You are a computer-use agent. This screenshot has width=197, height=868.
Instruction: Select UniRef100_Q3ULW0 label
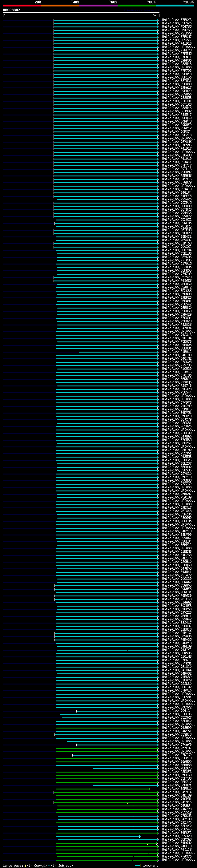click(177, 433)
